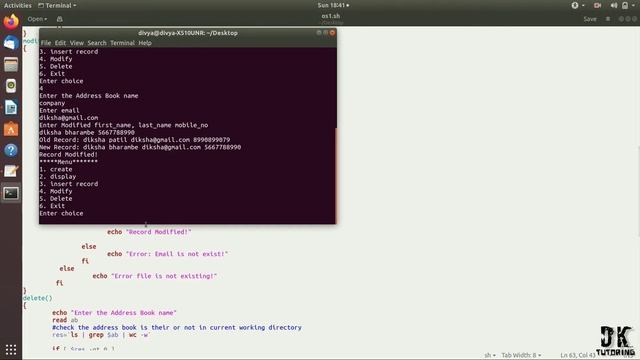Click the Old Record line in terminal
Screen dimensions: 640x360
[135, 140]
